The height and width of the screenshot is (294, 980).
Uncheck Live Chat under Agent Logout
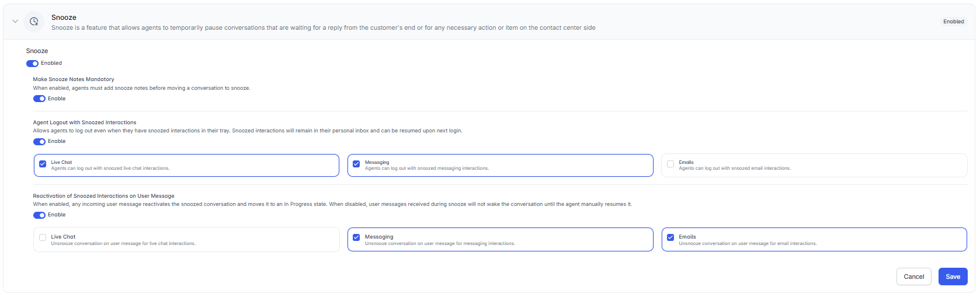43,164
